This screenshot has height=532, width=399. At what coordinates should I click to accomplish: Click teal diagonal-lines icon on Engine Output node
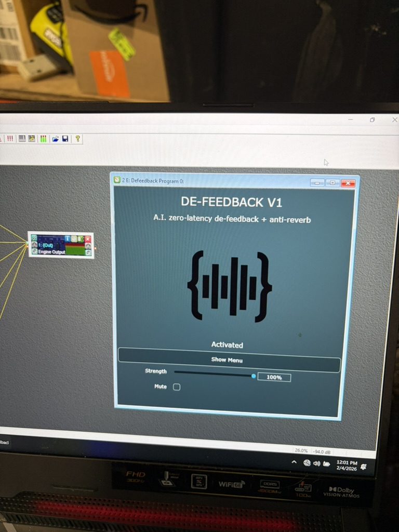pyautogui.click(x=34, y=238)
